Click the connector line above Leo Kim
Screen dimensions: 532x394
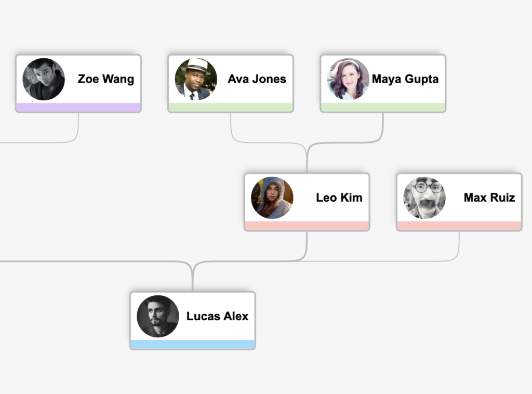(307, 160)
